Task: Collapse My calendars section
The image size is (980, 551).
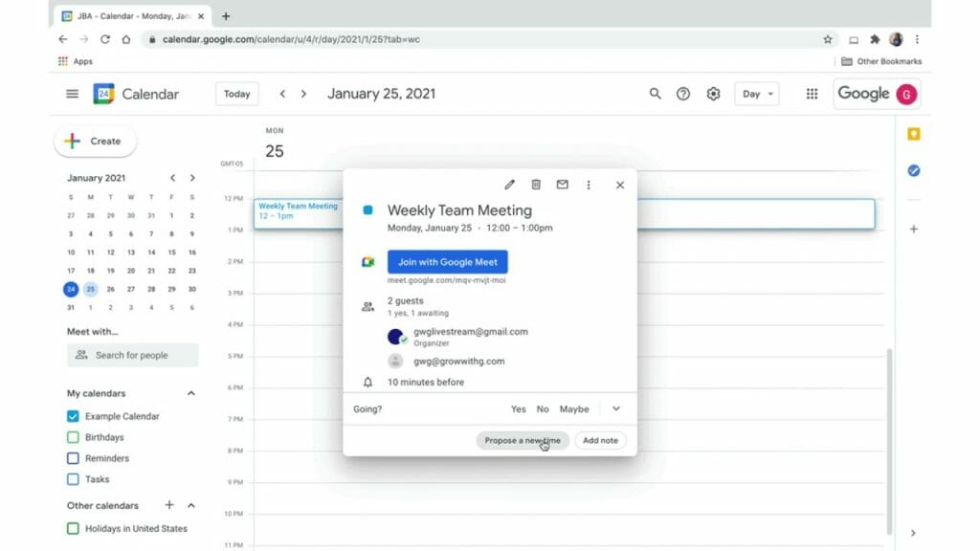Action: [x=191, y=393]
